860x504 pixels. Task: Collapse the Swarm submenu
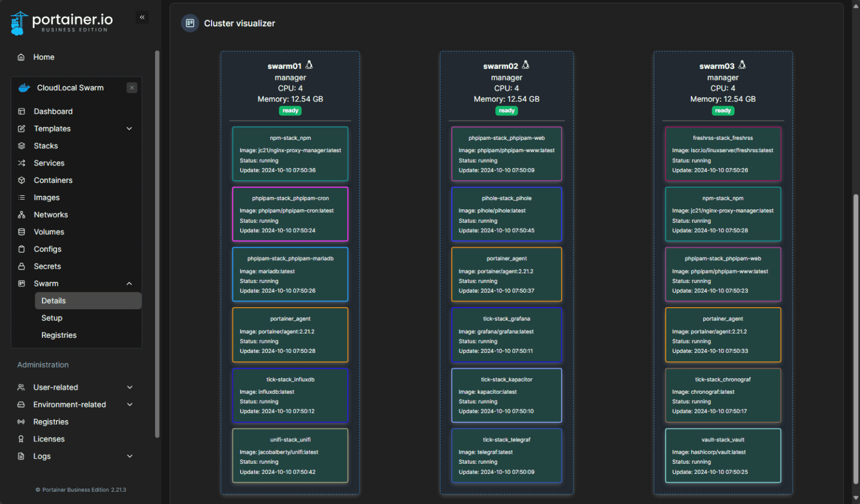129,283
